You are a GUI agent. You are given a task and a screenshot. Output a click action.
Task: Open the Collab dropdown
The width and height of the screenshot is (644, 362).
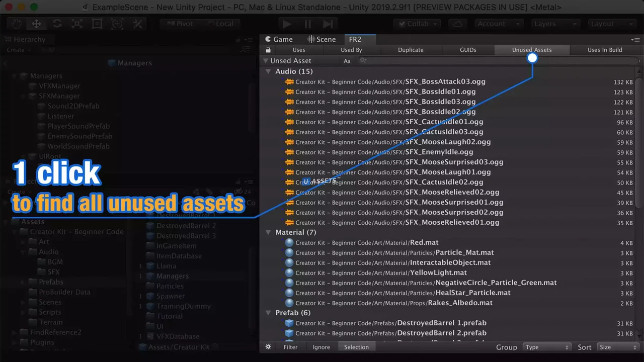[417, 24]
